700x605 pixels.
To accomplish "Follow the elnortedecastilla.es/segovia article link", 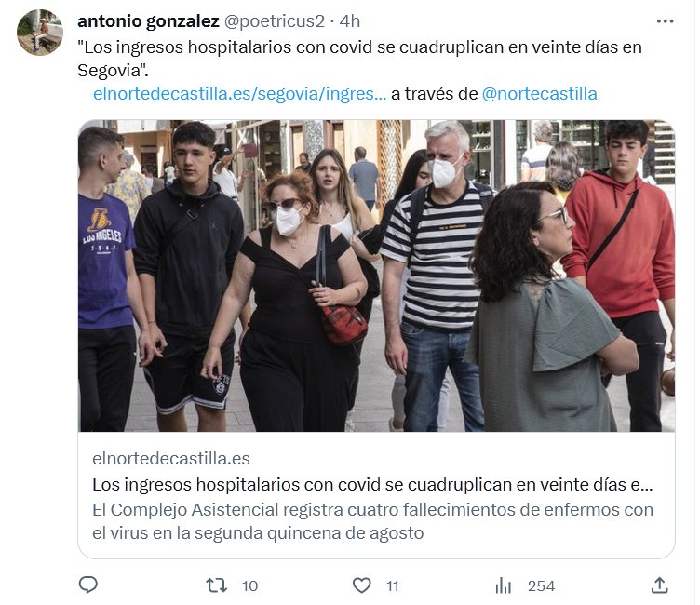I will point(240,94).
